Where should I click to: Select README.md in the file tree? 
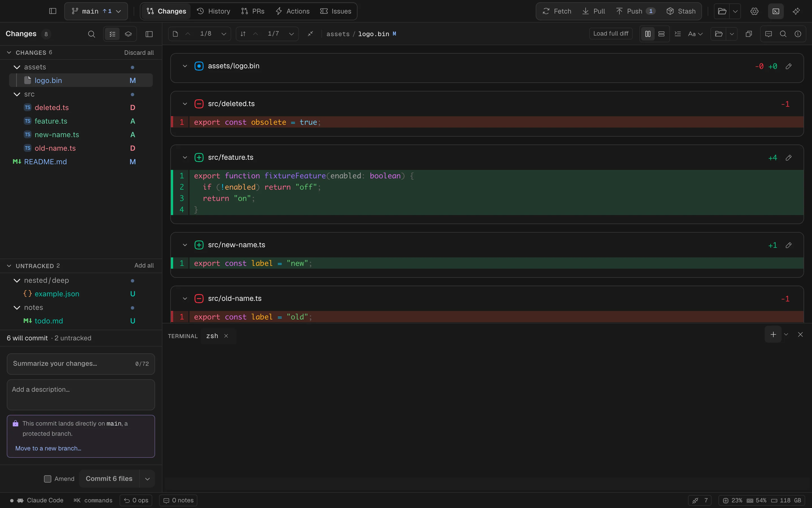tap(81, 162)
